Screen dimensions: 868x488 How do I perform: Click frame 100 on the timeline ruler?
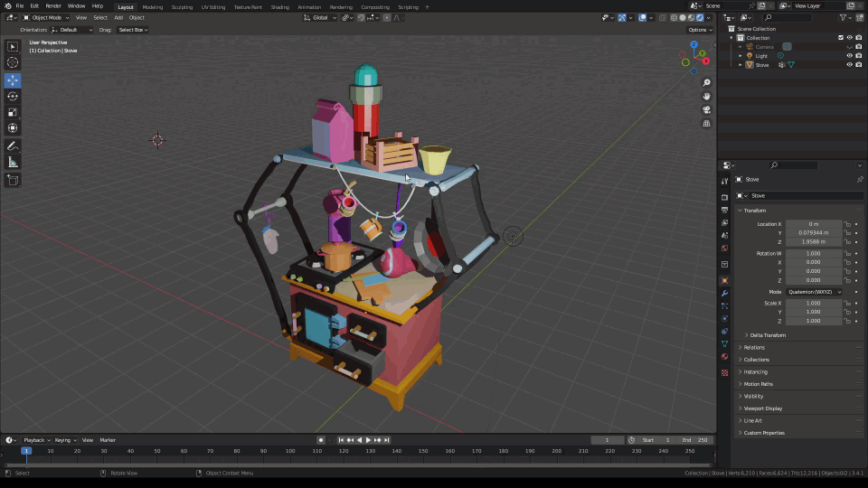tap(290, 450)
